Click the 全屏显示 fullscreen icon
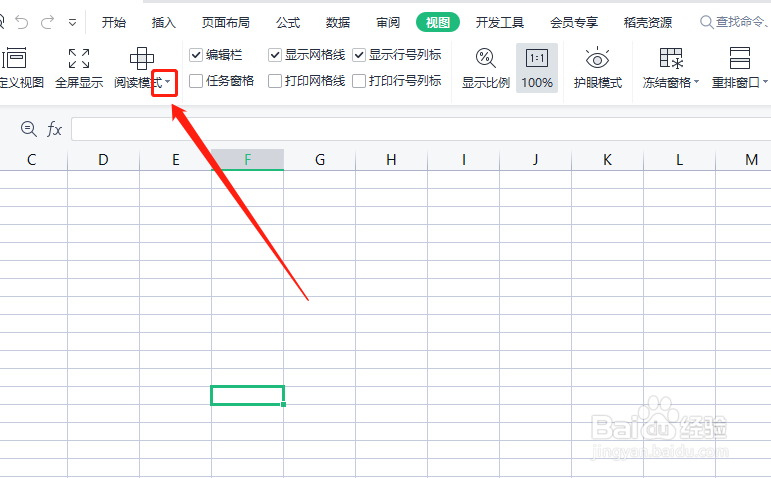The height and width of the screenshot is (478, 771). click(x=79, y=59)
